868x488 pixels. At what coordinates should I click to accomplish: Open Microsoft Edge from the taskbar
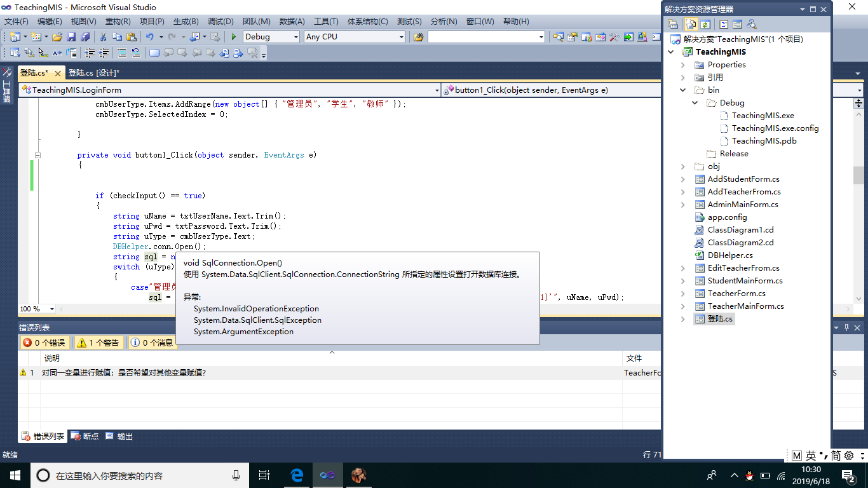click(296, 475)
